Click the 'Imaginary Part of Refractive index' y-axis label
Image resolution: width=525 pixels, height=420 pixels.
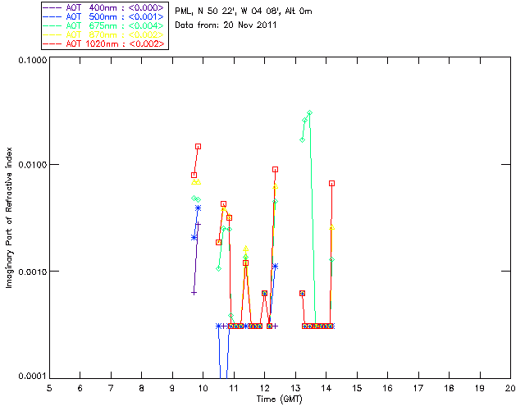(x=9, y=217)
